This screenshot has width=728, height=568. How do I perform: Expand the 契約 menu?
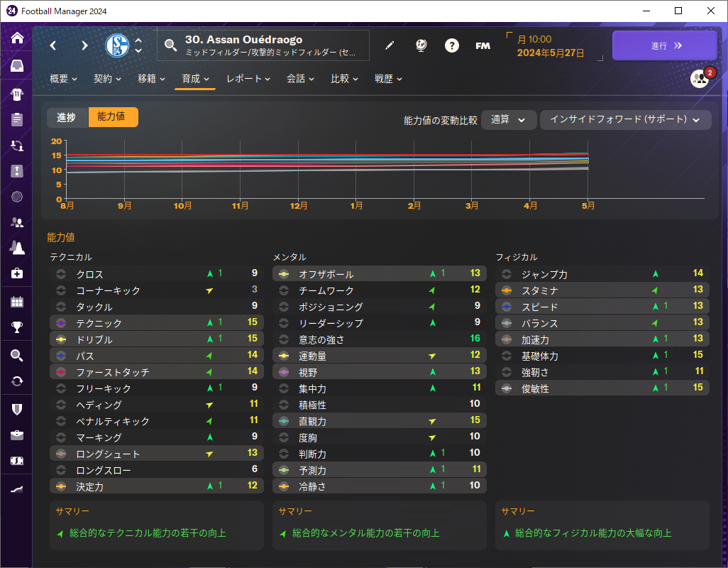(107, 79)
